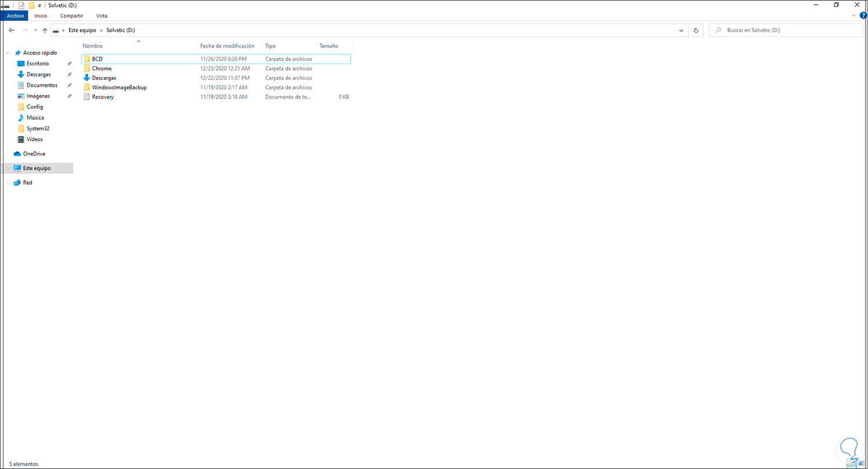The image size is (868, 469).
Task: Expand Este equipo in the navigation pane
Action: click(8, 168)
